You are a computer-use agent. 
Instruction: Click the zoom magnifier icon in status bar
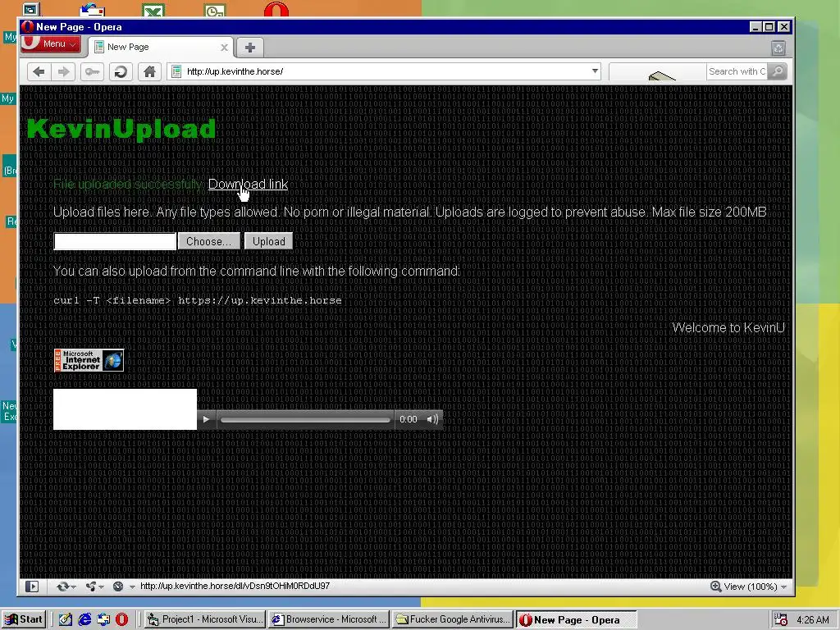coord(715,587)
